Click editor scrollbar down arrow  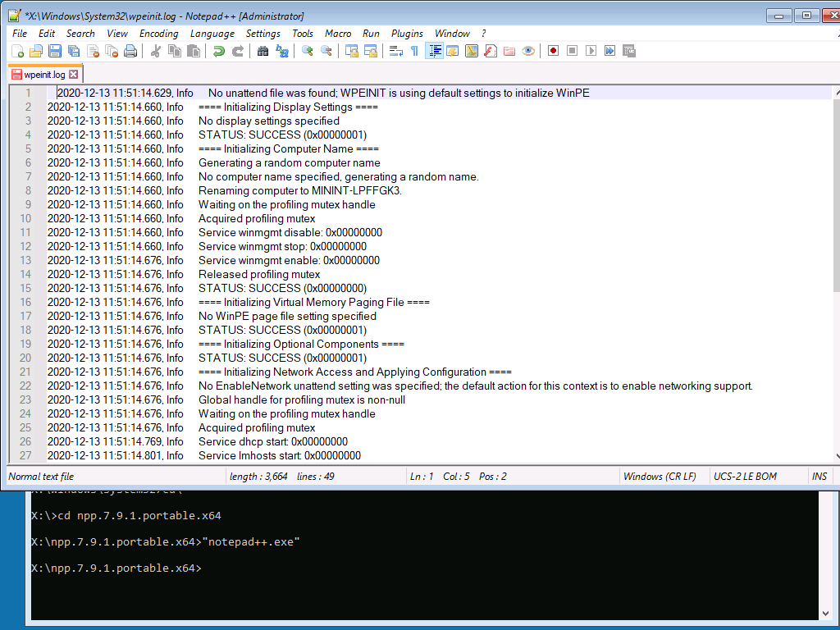[837, 456]
